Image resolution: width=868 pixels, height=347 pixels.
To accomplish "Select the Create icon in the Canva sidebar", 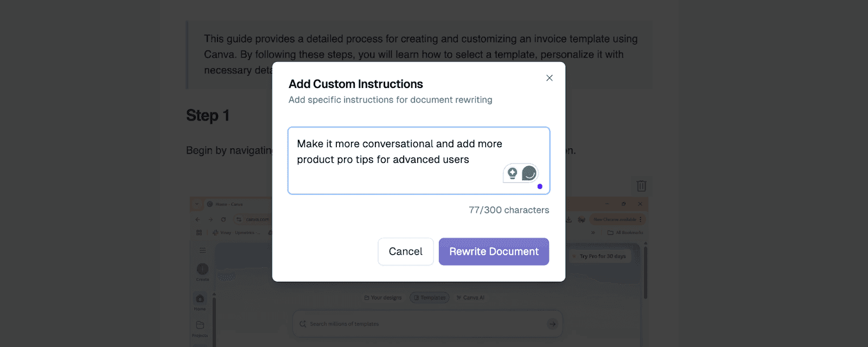I will tap(202, 269).
